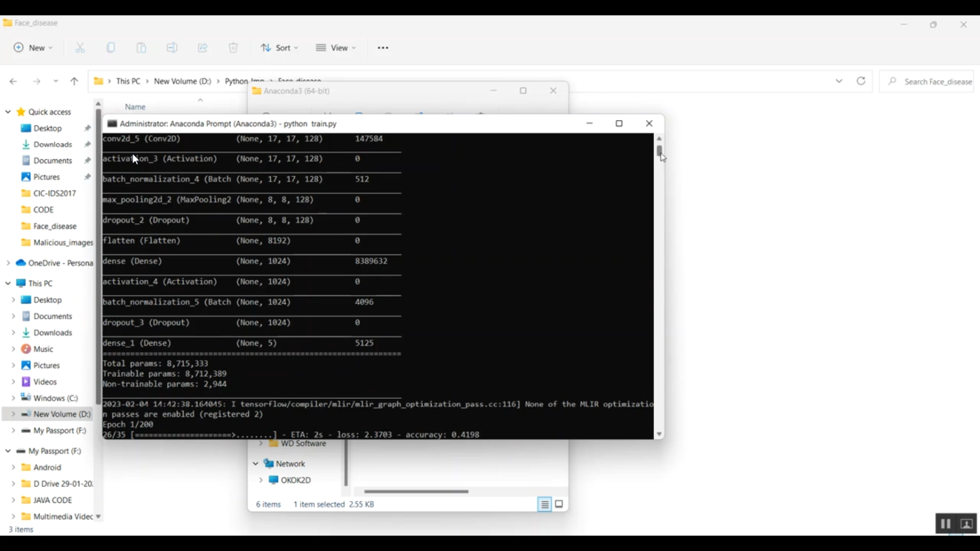Image resolution: width=980 pixels, height=551 pixels.
Task: Open the View dropdown menu
Action: (x=336, y=48)
